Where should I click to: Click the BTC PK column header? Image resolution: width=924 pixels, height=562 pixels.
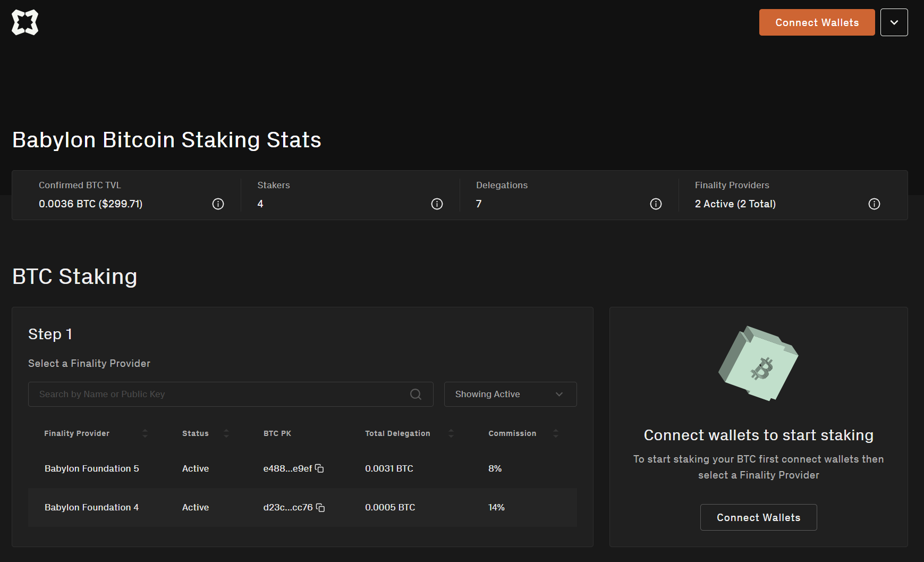pos(277,433)
